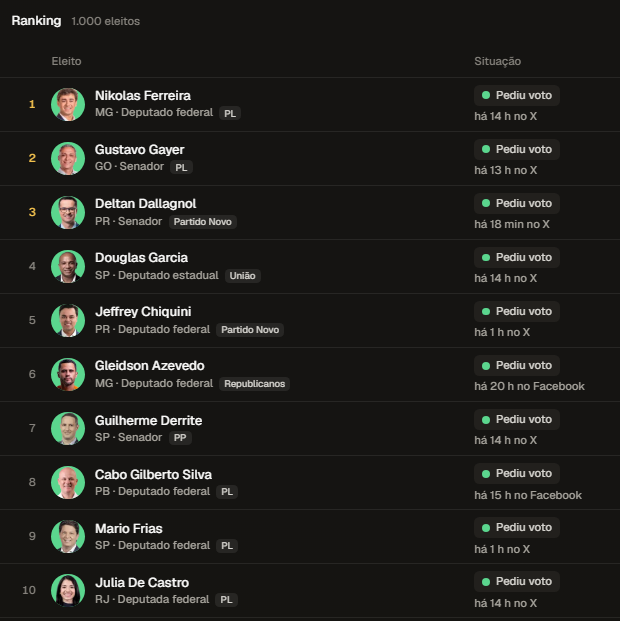Screen dimensions: 620x621
Task: Click 'há 20 h no Facebook' timestamp
Action: (x=529, y=387)
